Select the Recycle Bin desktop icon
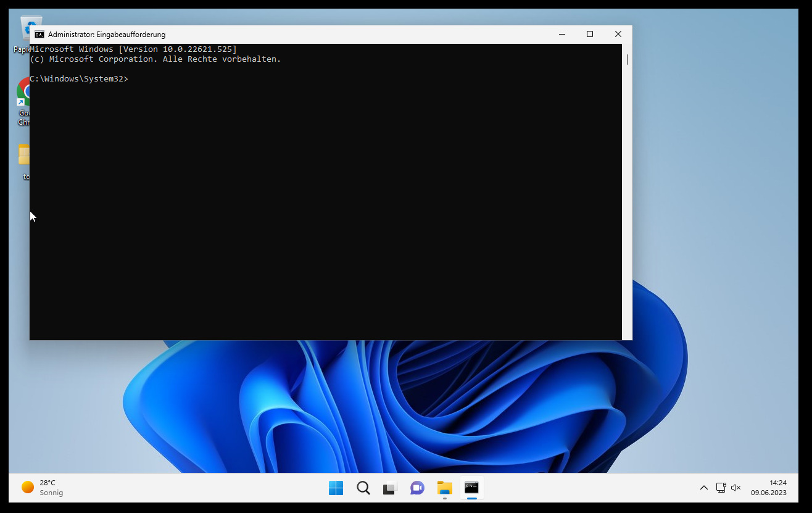This screenshot has width=812, height=513. pos(25,35)
